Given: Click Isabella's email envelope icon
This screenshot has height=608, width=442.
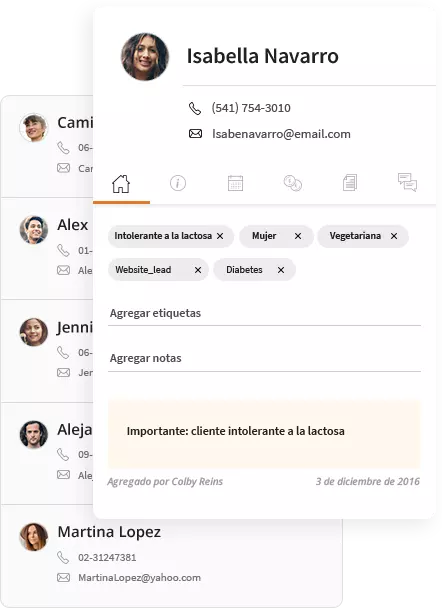Looking at the screenshot, I should 195,134.
